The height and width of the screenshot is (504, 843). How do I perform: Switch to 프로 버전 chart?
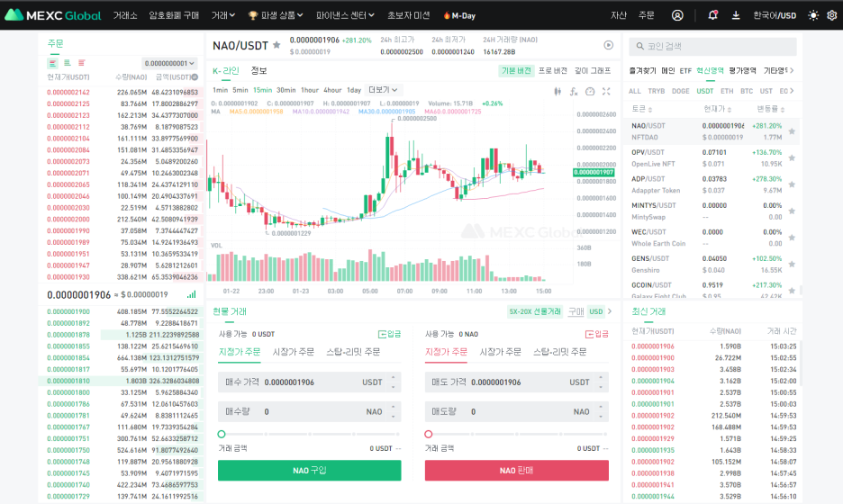pyautogui.click(x=553, y=70)
